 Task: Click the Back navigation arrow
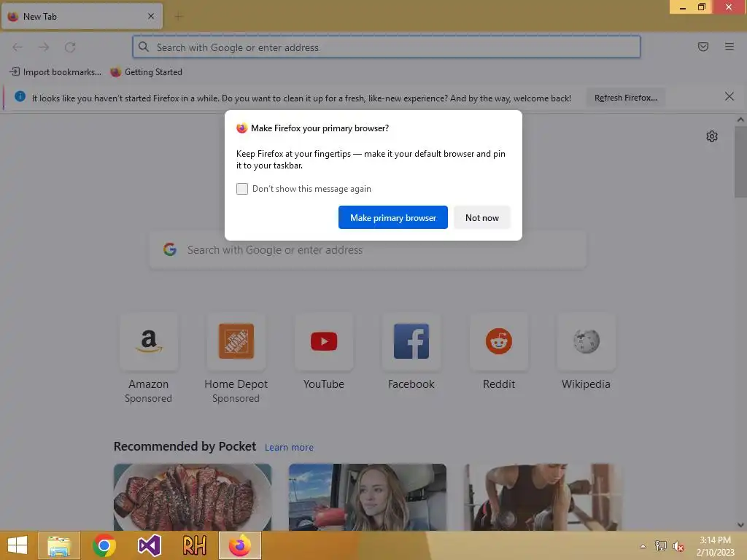tap(18, 47)
